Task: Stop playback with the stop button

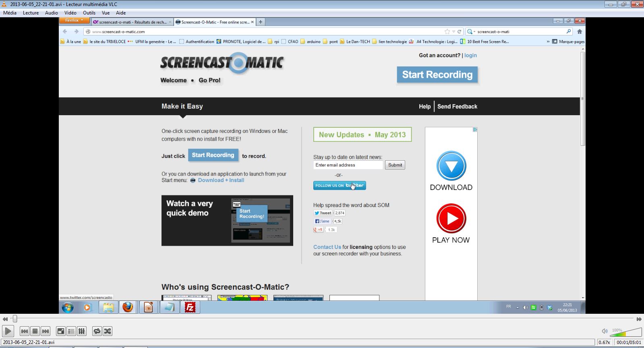Action: click(35, 331)
